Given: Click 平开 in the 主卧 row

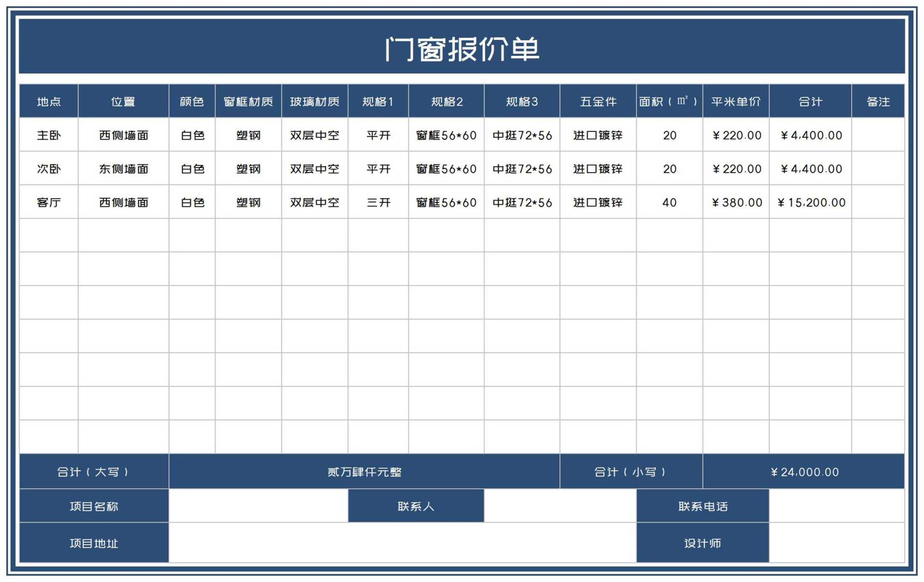Looking at the screenshot, I should coord(378,135).
